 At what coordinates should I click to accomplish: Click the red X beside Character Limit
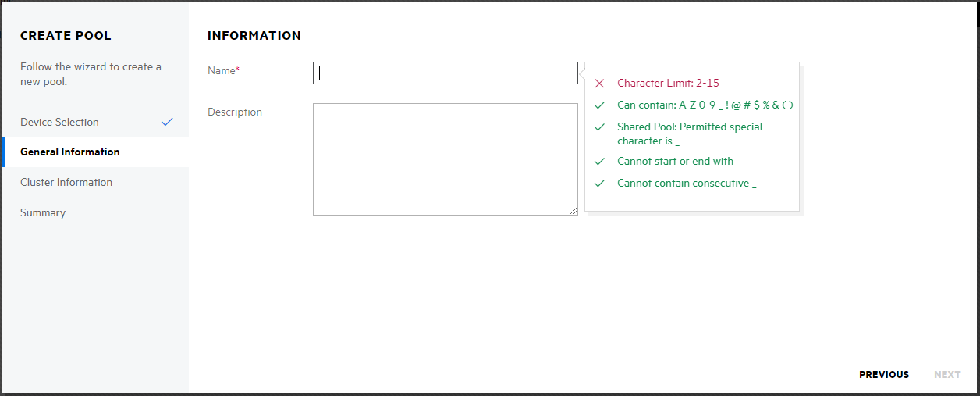click(x=599, y=84)
